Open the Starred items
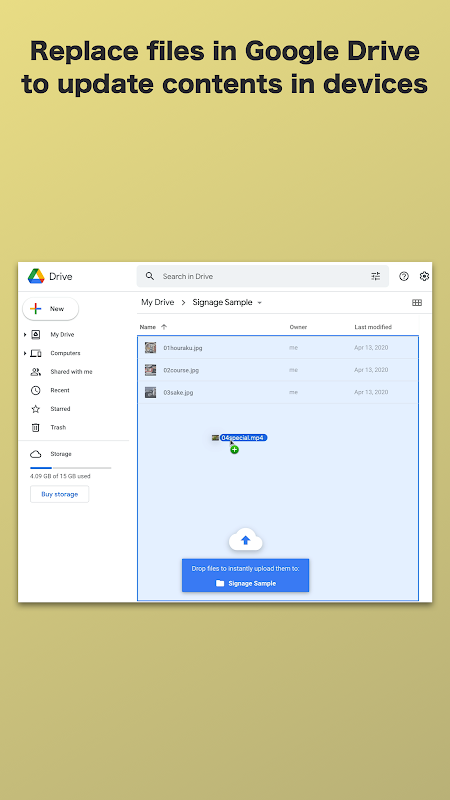 pos(50,409)
